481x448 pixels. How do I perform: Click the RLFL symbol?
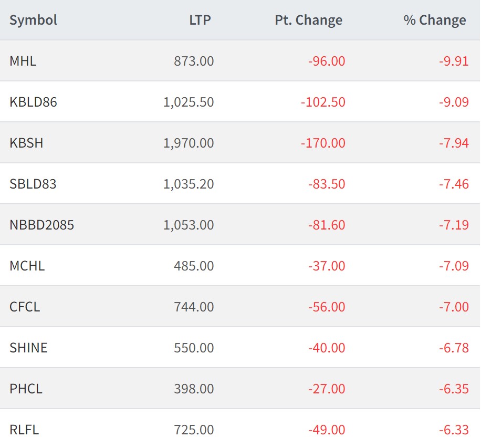pyautogui.click(x=24, y=430)
